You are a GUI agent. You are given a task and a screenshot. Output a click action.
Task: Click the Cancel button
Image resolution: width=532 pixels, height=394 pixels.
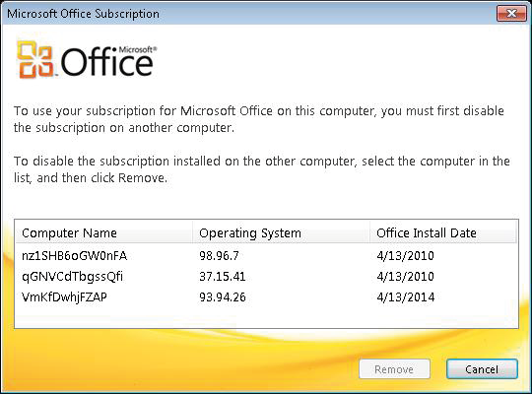click(482, 369)
